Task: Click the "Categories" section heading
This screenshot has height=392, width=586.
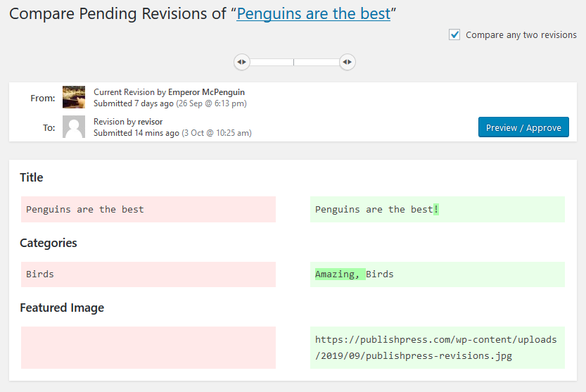Action: 49,243
